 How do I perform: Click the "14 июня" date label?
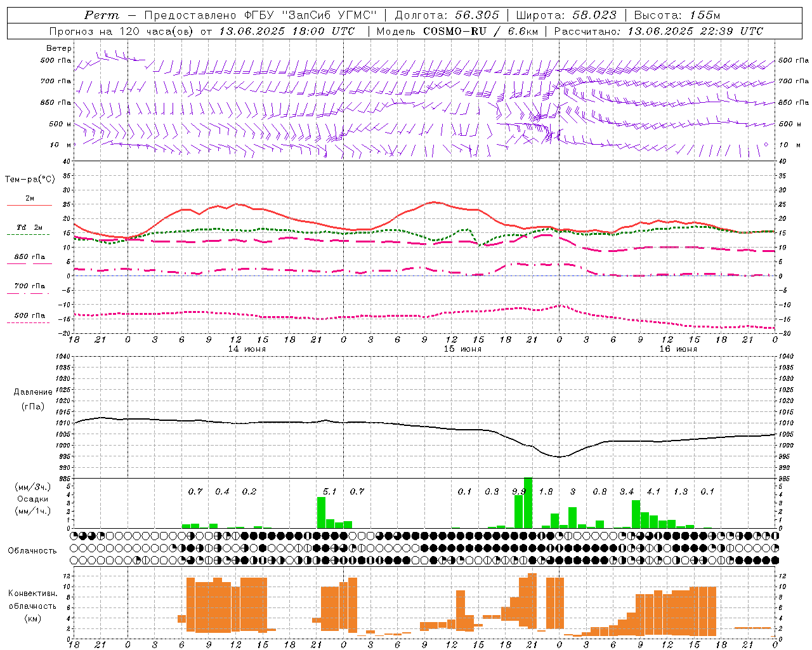point(247,348)
